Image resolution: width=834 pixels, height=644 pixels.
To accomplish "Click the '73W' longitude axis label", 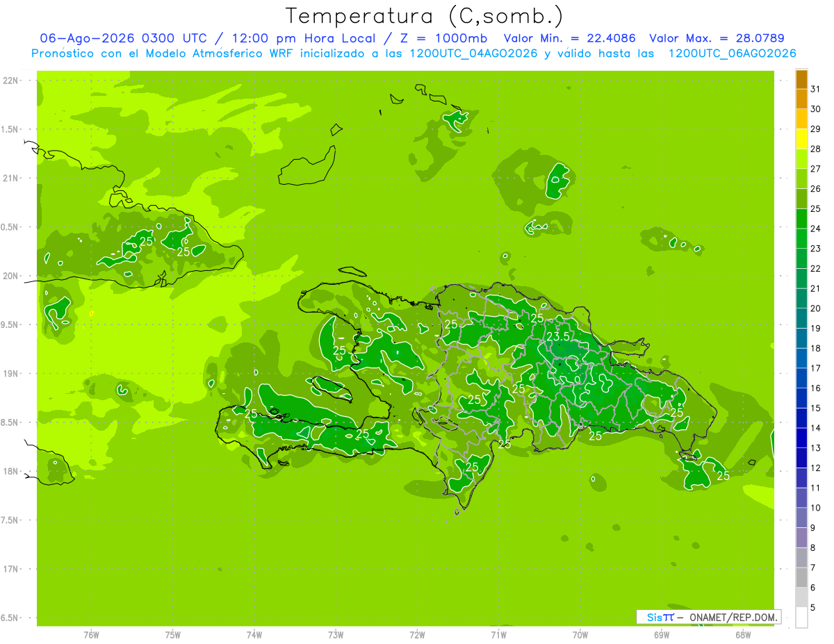I will [x=336, y=634].
